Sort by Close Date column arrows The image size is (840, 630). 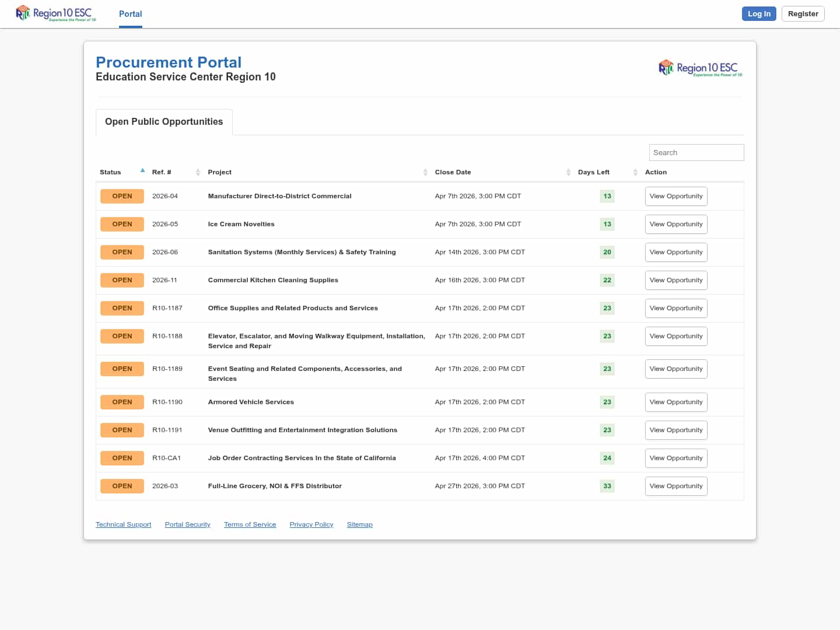(x=568, y=172)
